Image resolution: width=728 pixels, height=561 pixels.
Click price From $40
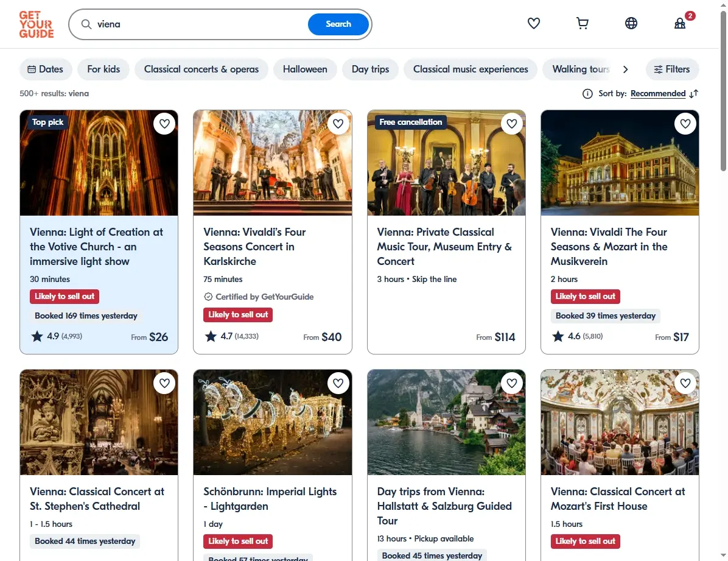click(x=322, y=337)
